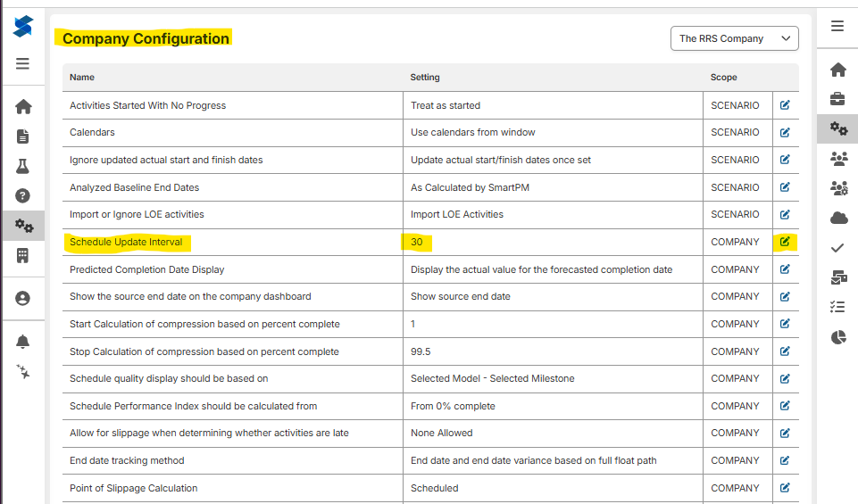This screenshot has height=504, width=858.
Task: Edit the Calendars setting
Action: click(785, 132)
